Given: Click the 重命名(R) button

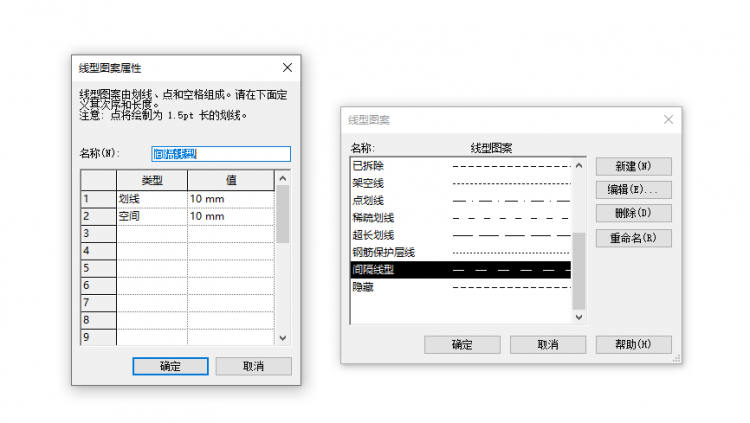Looking at the screenshot, I should (633, 238).
